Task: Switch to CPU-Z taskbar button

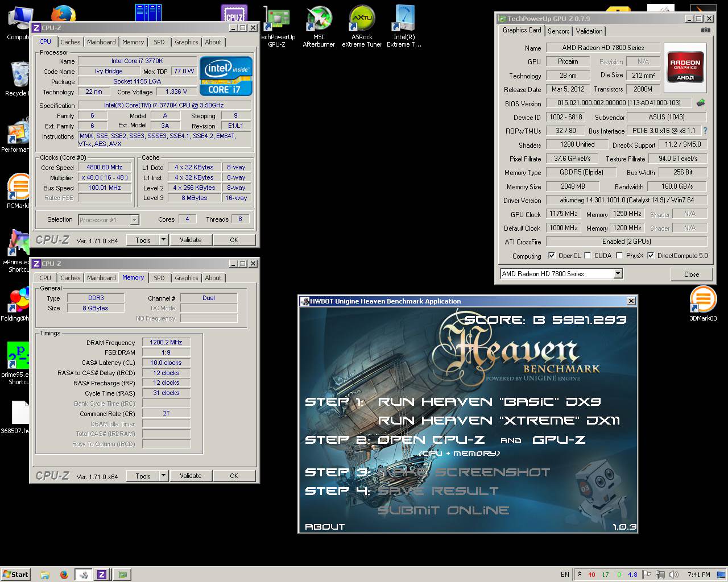Action: pos(102,575)
